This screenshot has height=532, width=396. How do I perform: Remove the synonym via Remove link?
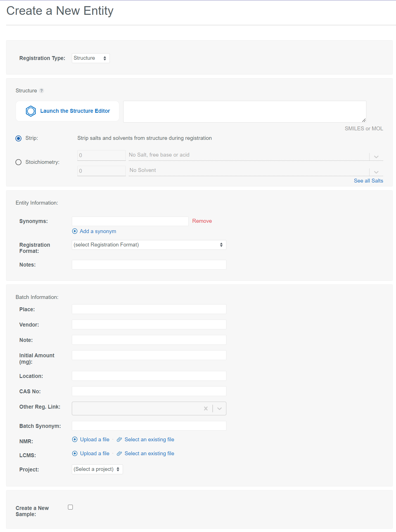tap(202, 221)
